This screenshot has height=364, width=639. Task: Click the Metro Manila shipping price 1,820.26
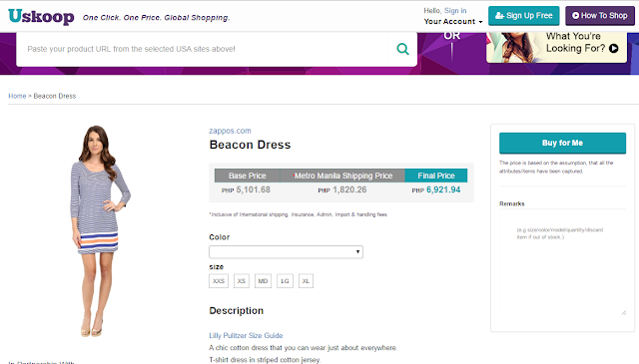tap(349, 189)
